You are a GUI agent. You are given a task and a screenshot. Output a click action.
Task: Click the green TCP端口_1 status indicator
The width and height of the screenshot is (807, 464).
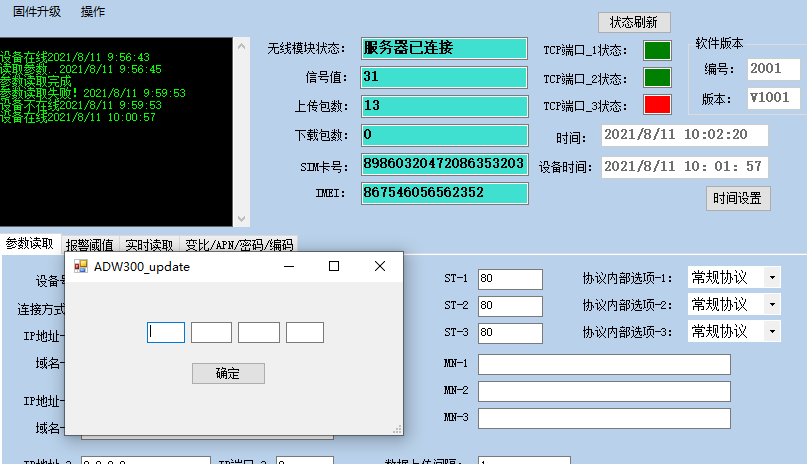click(657, 50)
